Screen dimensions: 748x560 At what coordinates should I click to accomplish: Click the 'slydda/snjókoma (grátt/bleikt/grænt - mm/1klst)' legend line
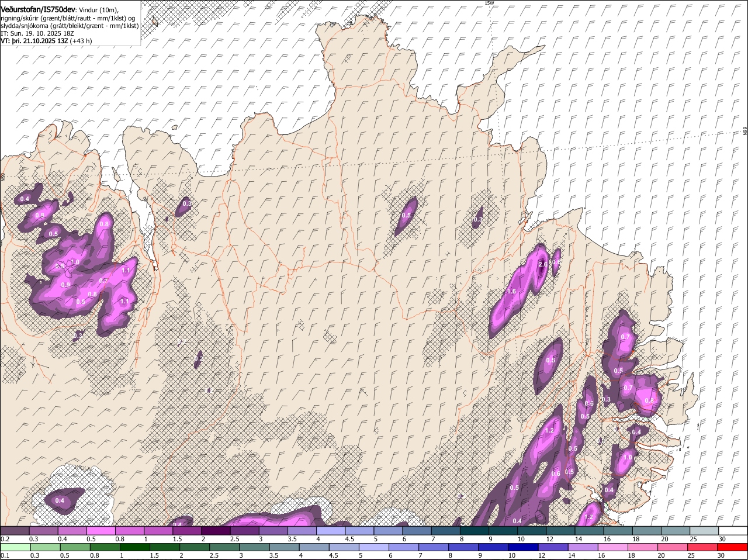pos(70,26)
